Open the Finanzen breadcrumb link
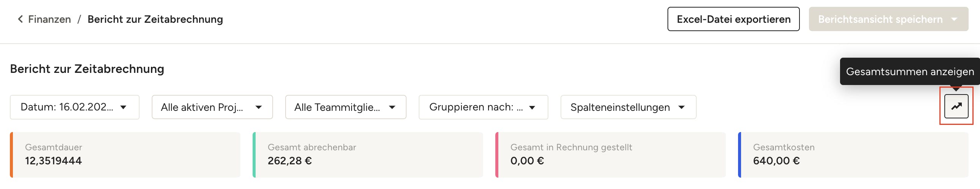980x189 pixels. [49, 19]
